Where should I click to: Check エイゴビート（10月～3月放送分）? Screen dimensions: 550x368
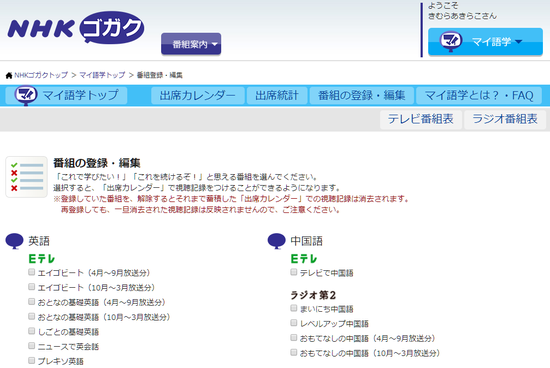32,287
